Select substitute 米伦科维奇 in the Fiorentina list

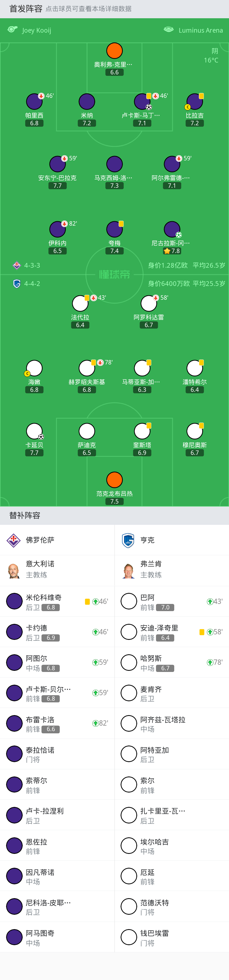pos(57,601)
